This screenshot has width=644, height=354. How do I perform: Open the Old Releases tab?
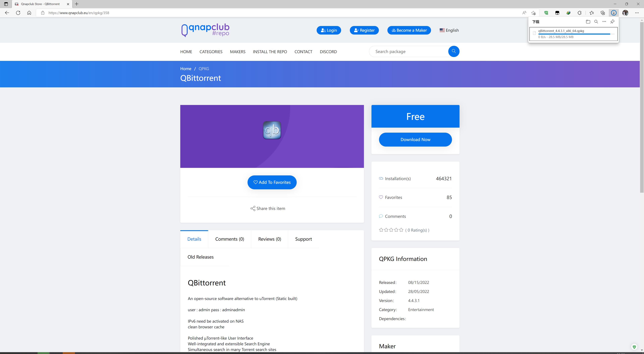[x=201, y=257]
